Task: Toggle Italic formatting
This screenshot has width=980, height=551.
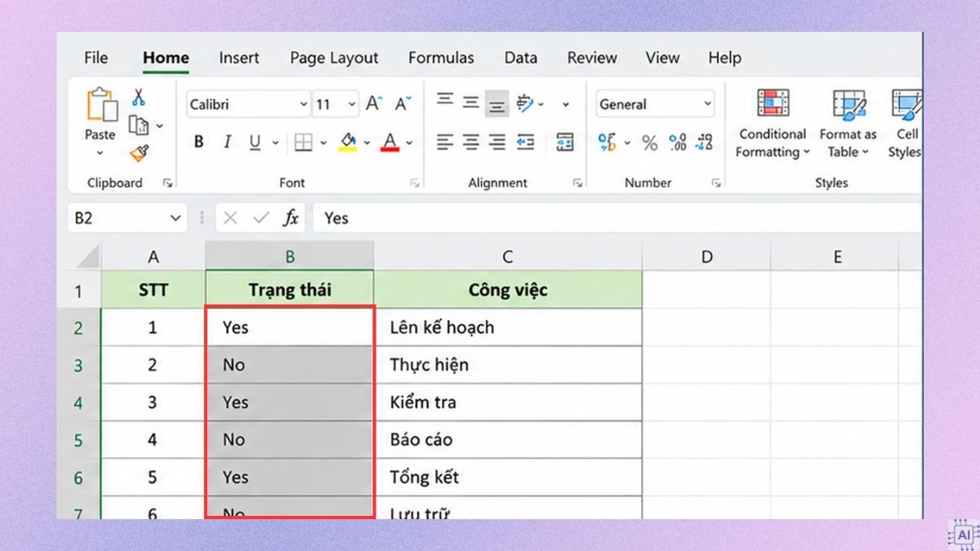Action: point(227,143)
